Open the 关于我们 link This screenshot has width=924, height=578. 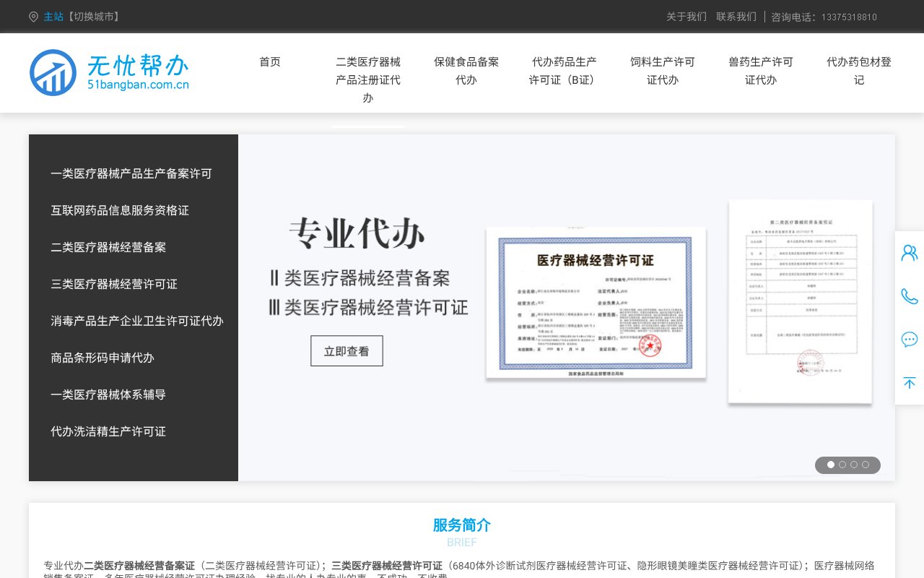[687, 16]
